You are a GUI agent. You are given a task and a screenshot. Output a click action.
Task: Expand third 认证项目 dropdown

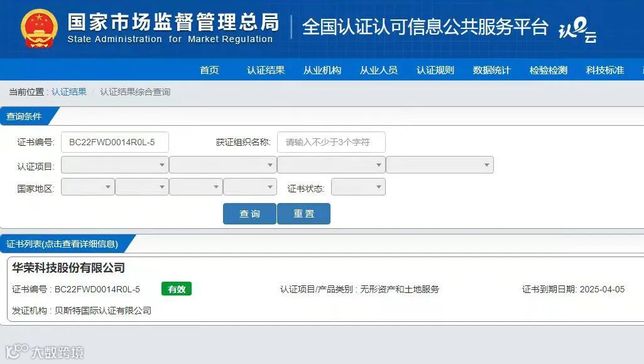332,165
